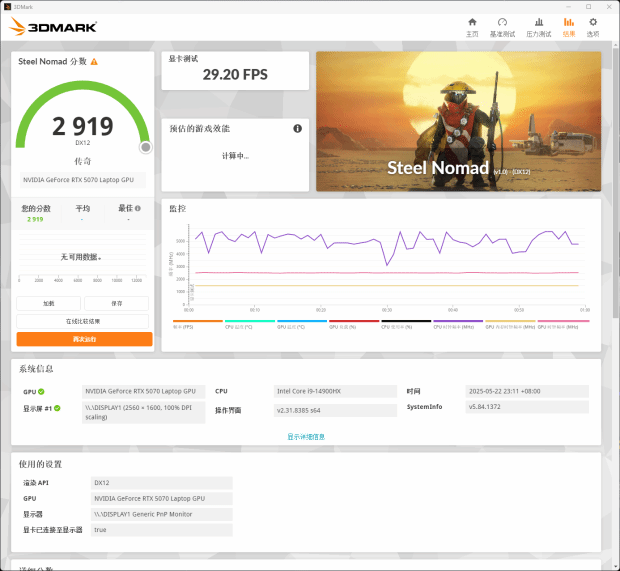Click the true value for 显卡已连接至显示器
The width and height of the screenshot is (620, 571).
pyautogui.click(x=162, y=529)
